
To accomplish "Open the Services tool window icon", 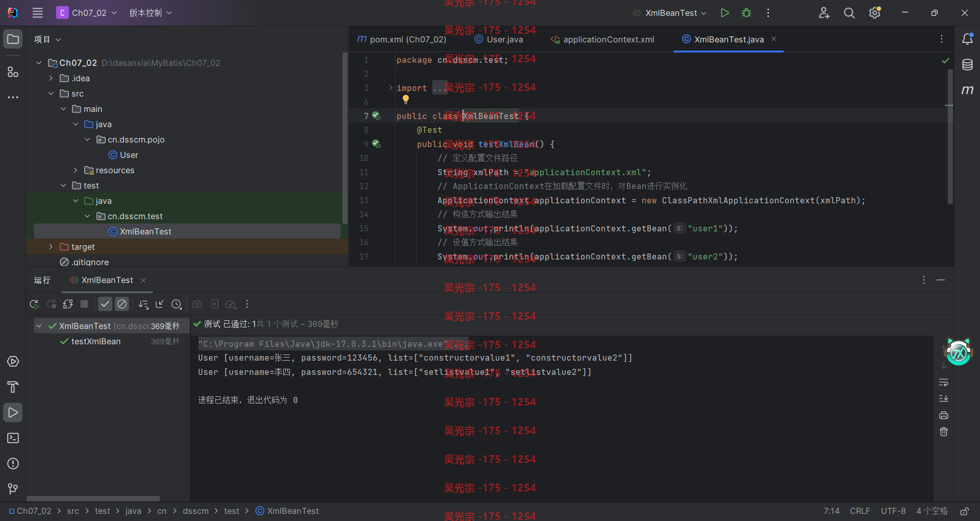I will click(13, 362).
